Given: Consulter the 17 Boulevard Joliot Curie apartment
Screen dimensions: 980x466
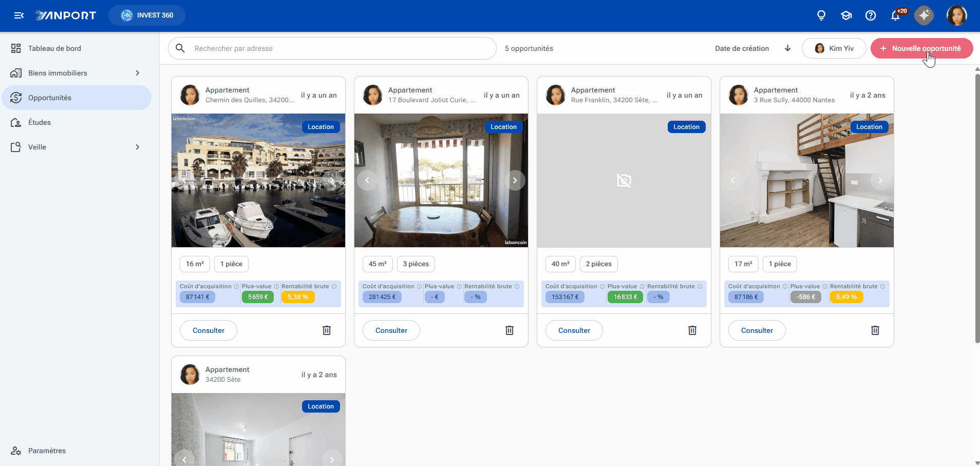Looking at the screenshot, I should click(x=391, y=330).
